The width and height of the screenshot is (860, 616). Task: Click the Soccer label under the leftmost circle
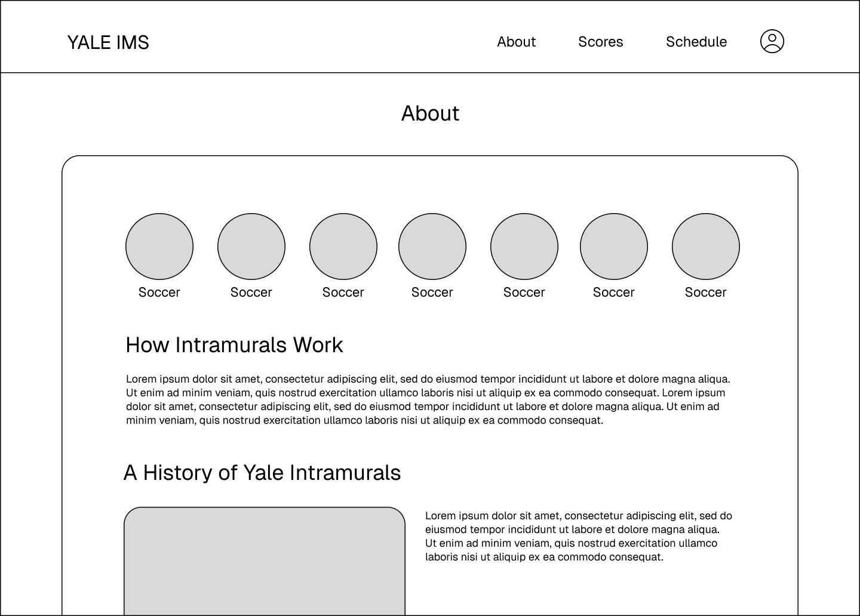pyautogui.click(x=159, y=292)
